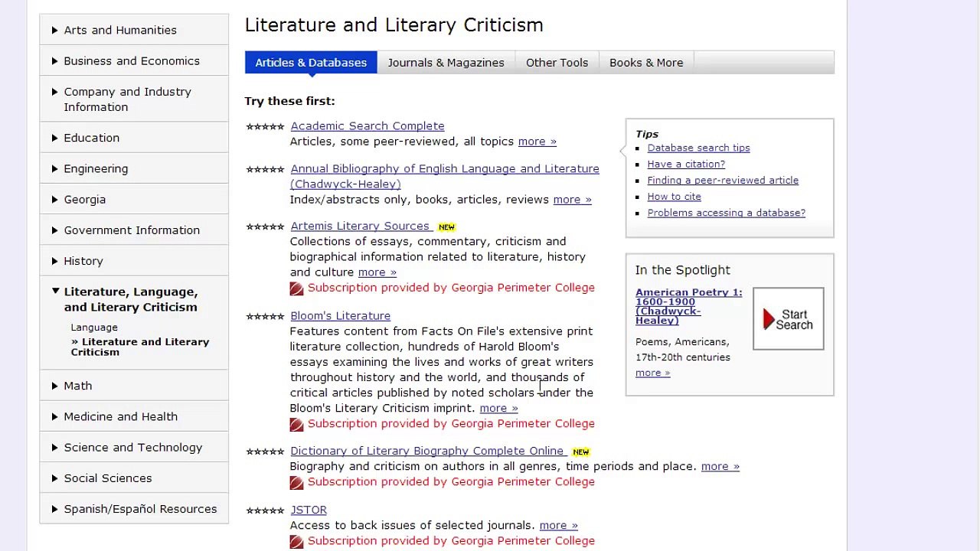Open Finding a peer-reviewed article tip
980x551 pixels.
[x=723, y=181]
